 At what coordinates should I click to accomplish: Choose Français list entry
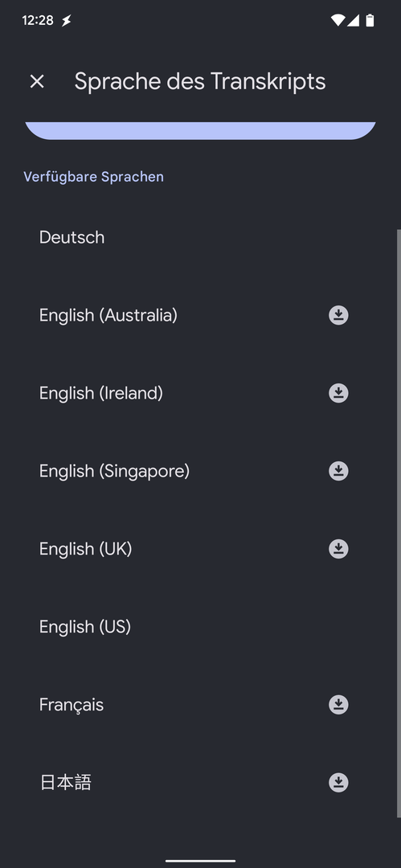tap(201, 705)
